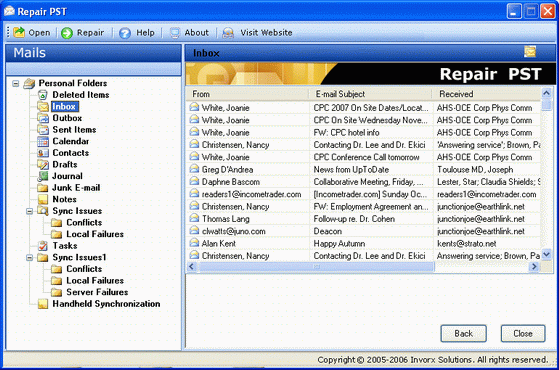Click the Handheld Synchronization folder icon
This screenshot has width=559, height=370.
click(x=43, y=304)
